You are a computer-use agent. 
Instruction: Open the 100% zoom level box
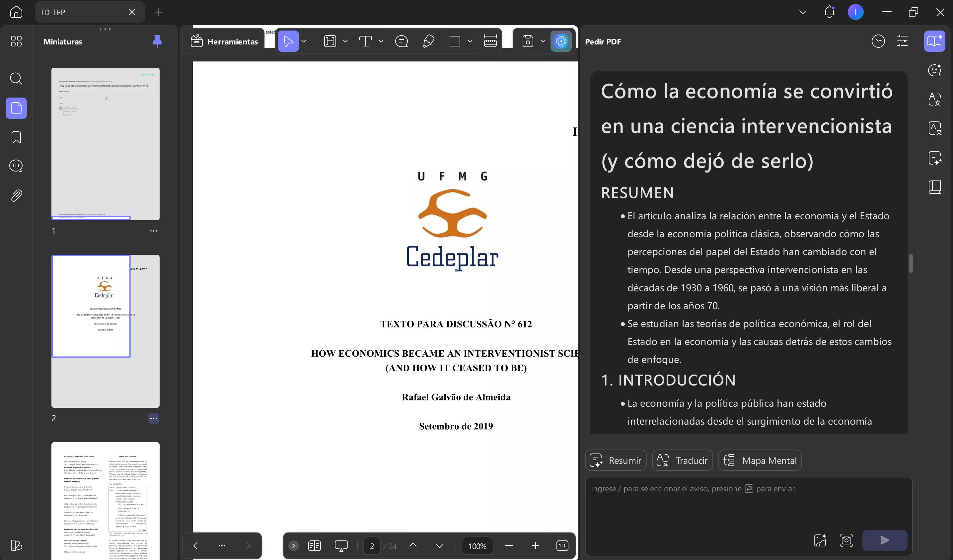coord(477,546)
